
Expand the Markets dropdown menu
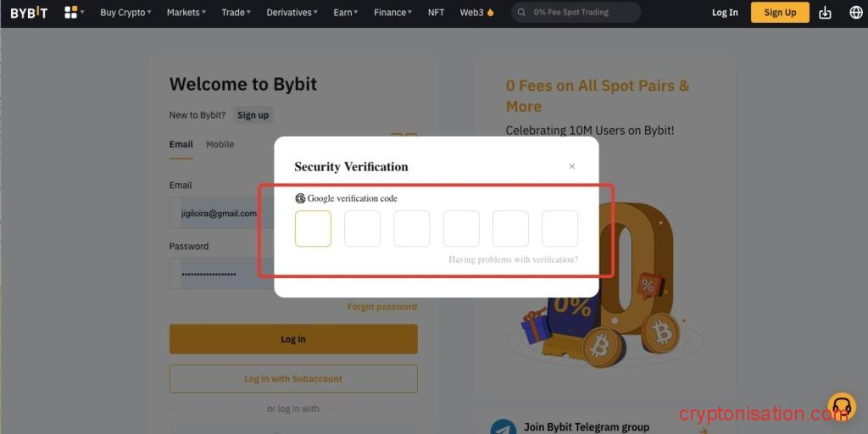(186, 13)
